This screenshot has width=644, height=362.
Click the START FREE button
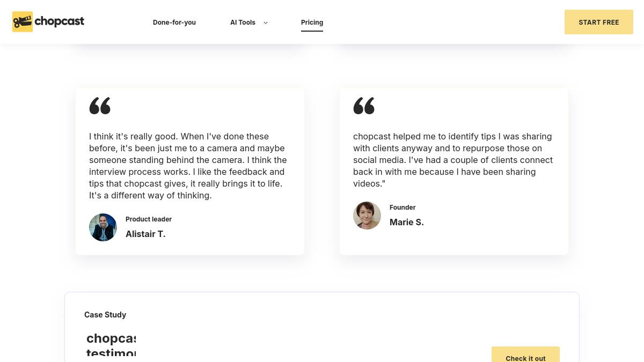[599, 22]
